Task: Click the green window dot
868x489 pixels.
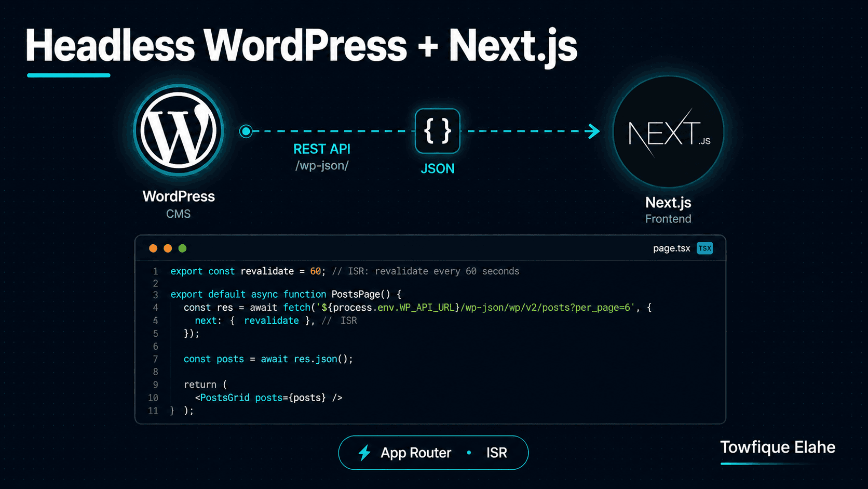Action: click(x=182, y=248)
